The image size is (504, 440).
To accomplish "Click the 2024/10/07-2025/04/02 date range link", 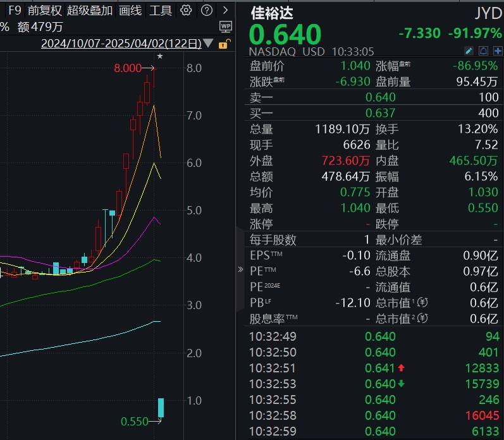I will coord(121,44).
